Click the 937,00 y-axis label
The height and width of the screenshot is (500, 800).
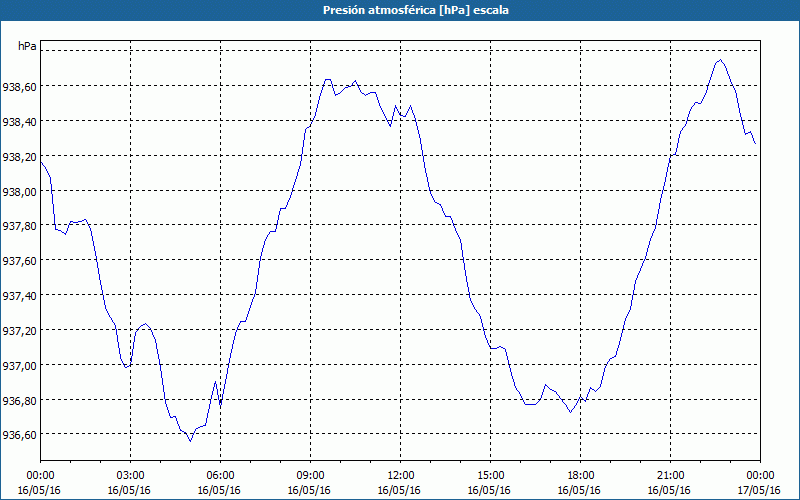[19, 366]
